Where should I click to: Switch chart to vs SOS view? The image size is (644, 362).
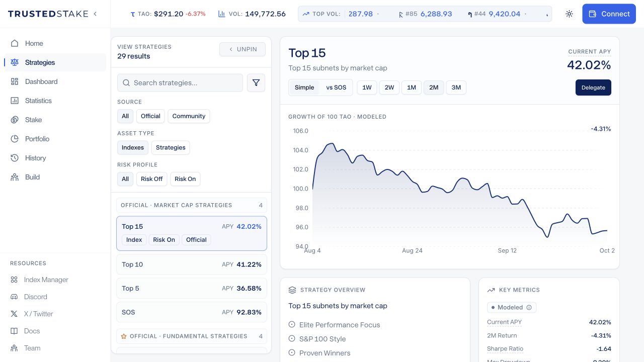click(336, 87)
